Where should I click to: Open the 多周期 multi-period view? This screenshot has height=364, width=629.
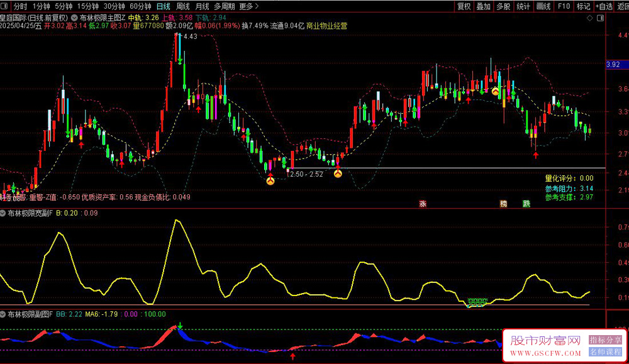coord(225,6)
